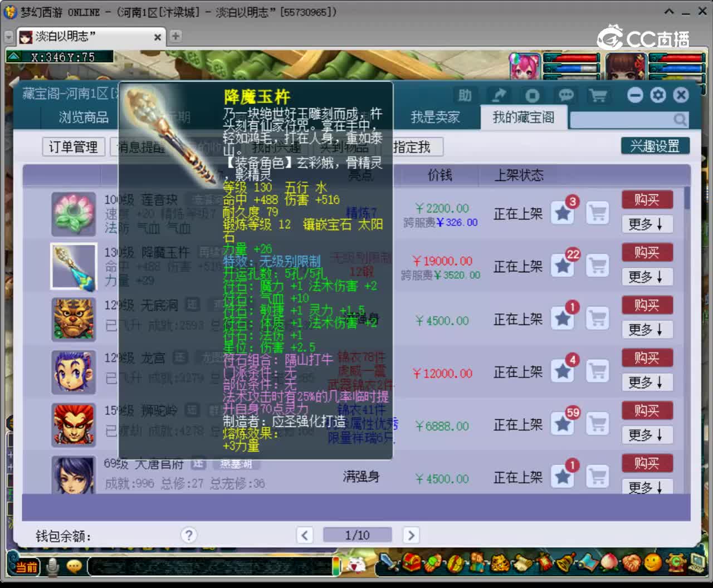Click the listing scrollbar thumb
Screen dimensions: 713x588
pyautogui.click(x=687, y=198)
